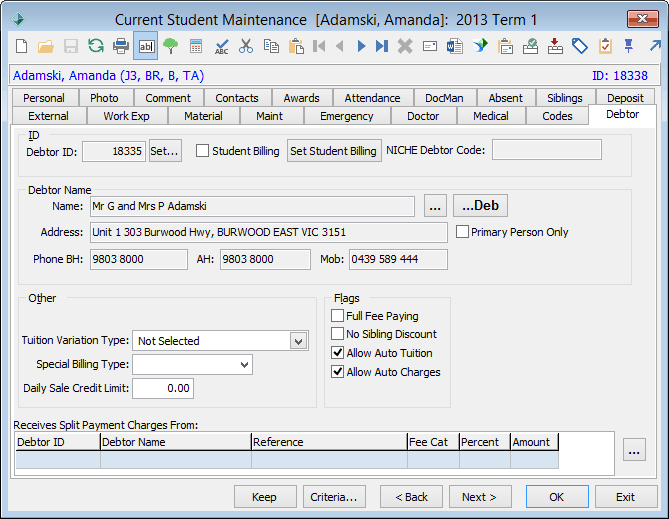Image resolution: width=669 pixels, height=519 pixels.
Task: Click the Copy pages icon
Action: click(271, 46)
